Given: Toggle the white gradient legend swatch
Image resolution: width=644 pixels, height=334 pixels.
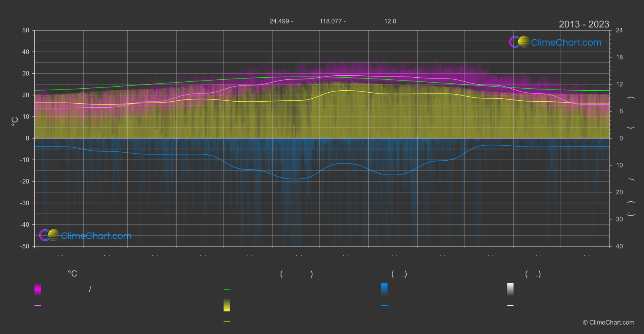Looking at the screenshot, I should [x=511, y=289].
